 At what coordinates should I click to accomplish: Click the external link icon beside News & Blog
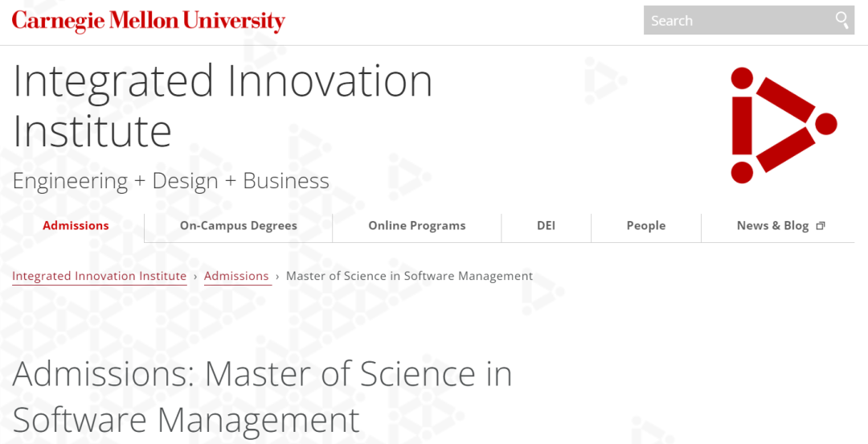[x=821, y=226]
